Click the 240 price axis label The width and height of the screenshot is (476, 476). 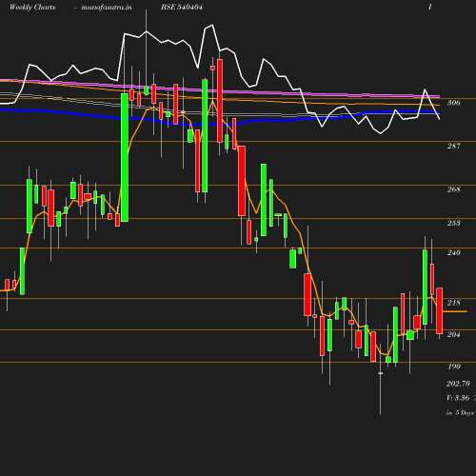(453, 252)
